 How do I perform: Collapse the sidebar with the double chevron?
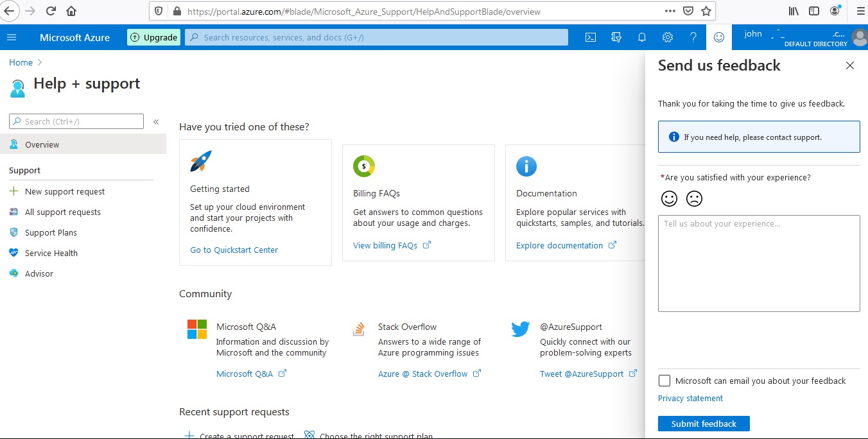pyautogui.click(x=155, y=121)
